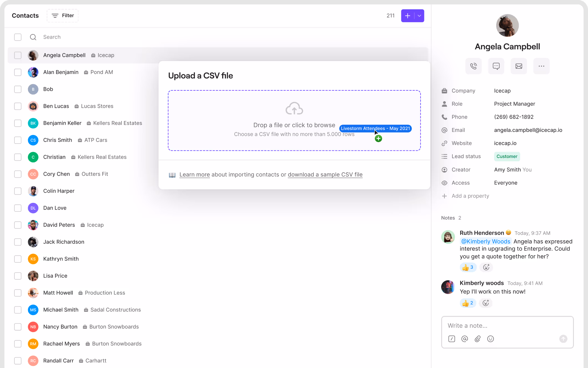Screen dimensions: 588x368
Task: Click download a sample CSV file link
Action: point(325,175)
